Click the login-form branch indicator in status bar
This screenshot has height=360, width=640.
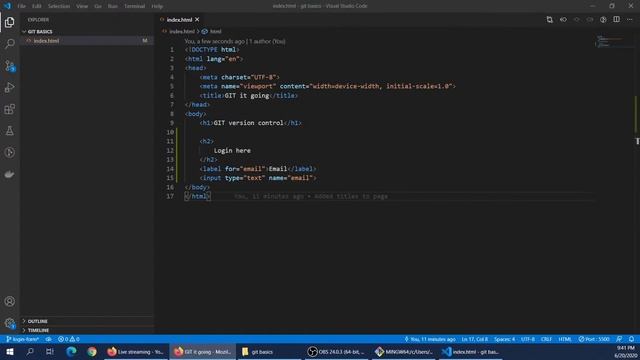pyautogui.click(x=23, y=339)
